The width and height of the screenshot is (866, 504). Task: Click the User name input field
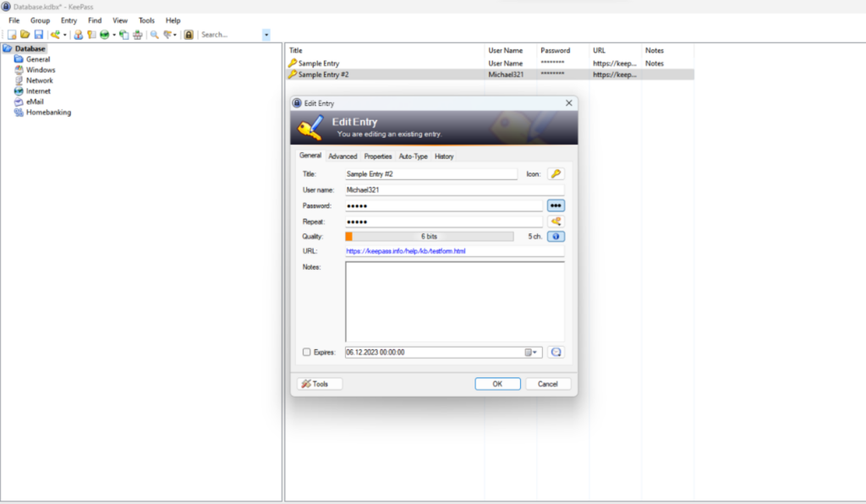pyautogui.click(x=454, y=190)
